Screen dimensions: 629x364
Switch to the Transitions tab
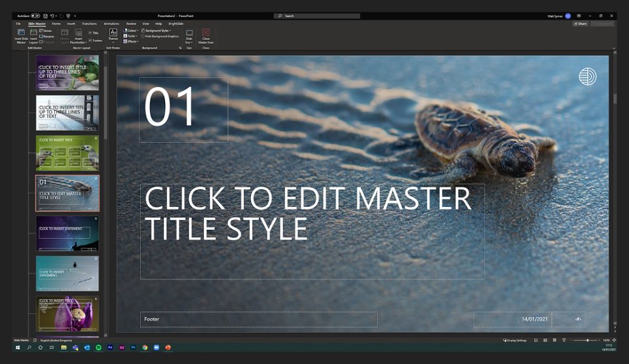tap(89, 24)
